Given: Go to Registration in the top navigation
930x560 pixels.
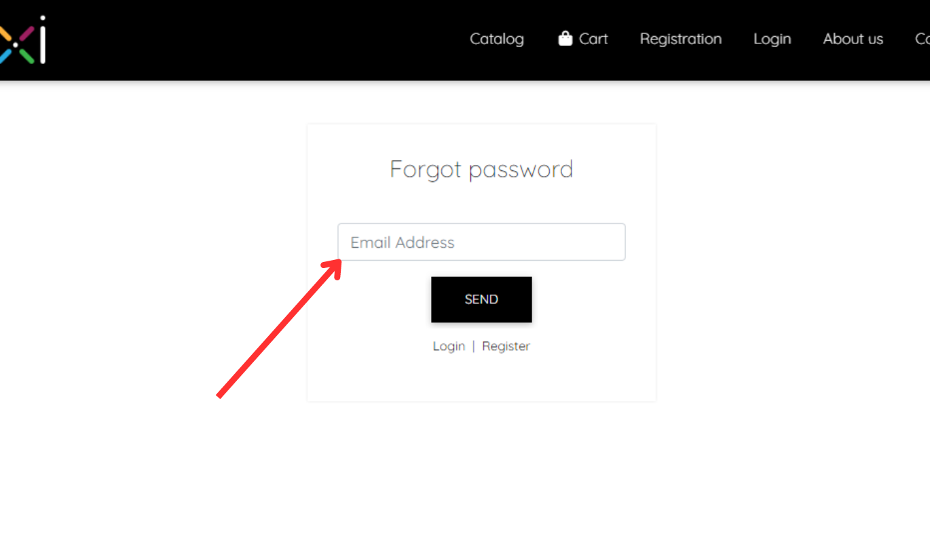Looking at the screenshot, I should click(681, 39).
